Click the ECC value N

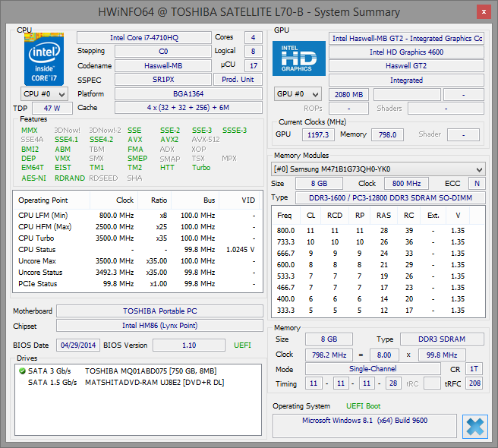477,184
